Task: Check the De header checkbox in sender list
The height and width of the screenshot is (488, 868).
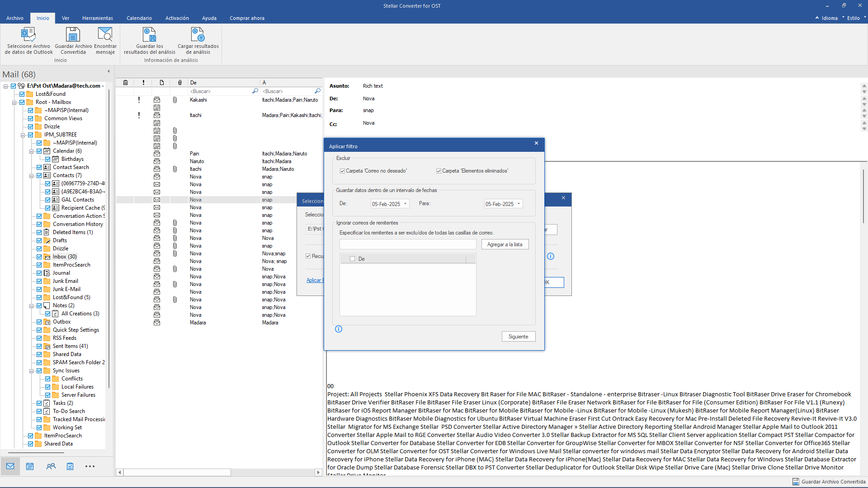Action: pyautogui.click(x=353, y=259)
